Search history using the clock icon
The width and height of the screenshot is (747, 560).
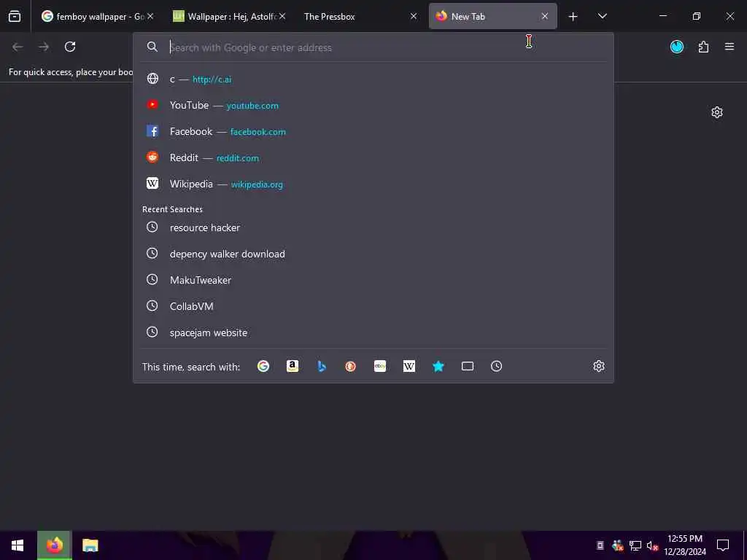pos(496,366)
